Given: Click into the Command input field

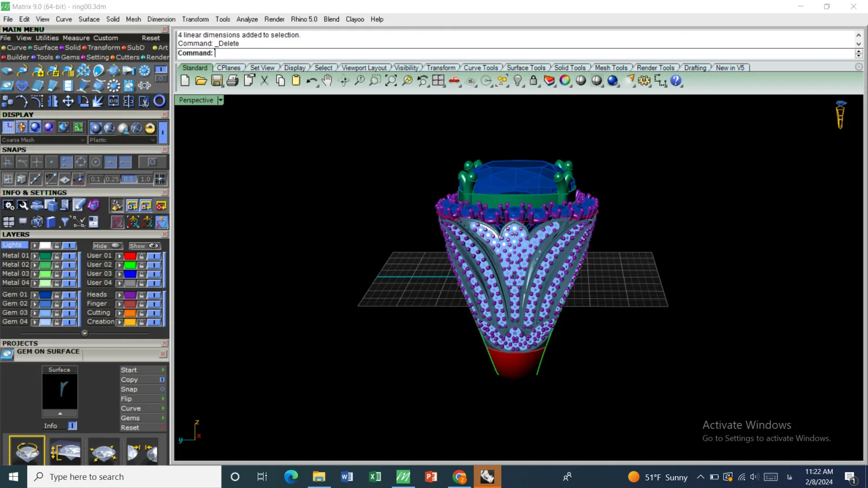Looking at the screenshot, I should pos(534,53).
